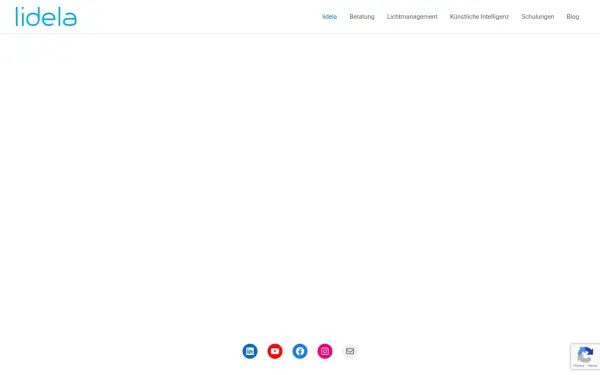
Task: Select the lidela menu item
Action: 329,17
